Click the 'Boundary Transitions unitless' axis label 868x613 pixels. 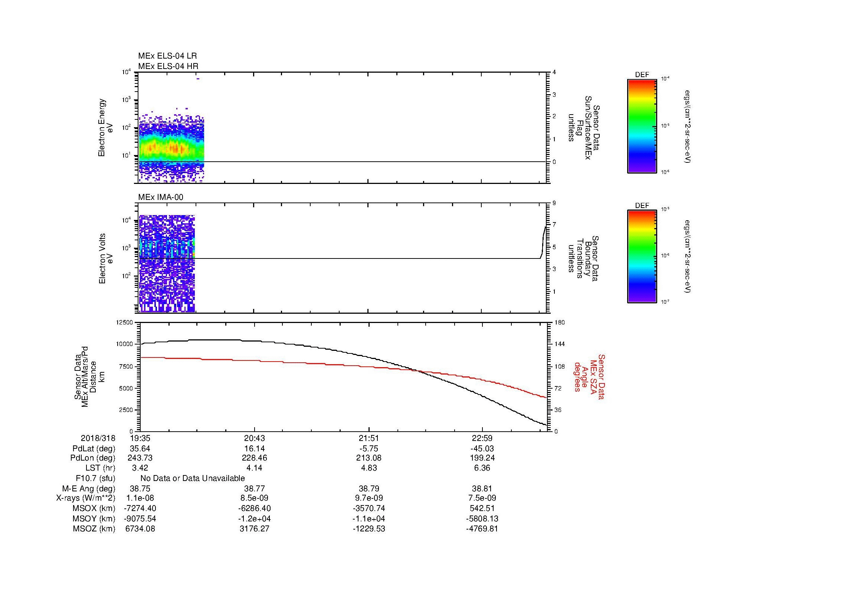click(584, 258)
